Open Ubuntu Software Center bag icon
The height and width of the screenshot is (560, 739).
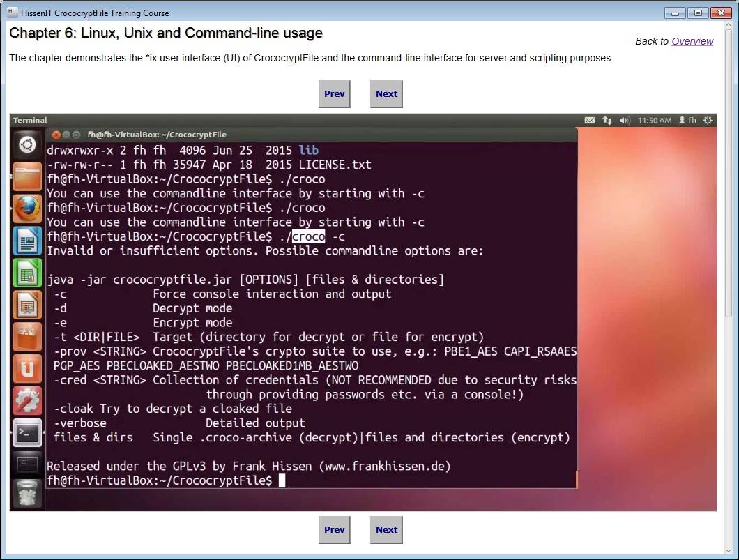coord(27,337)
